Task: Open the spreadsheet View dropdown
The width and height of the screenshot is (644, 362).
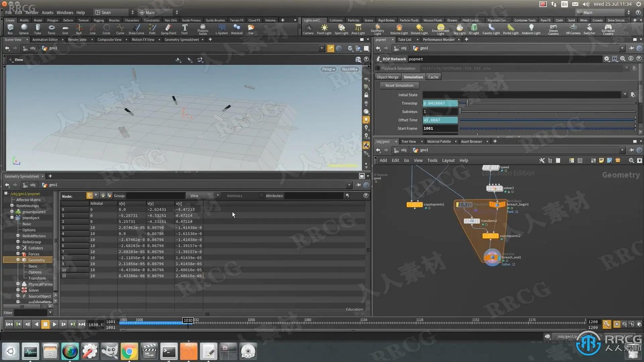Action: 204,196
